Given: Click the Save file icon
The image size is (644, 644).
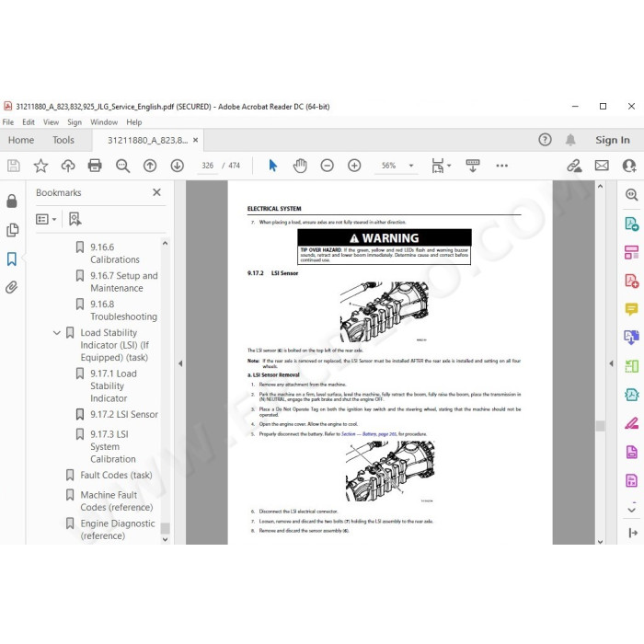Looking at the screenshot, I should point(14,166).
